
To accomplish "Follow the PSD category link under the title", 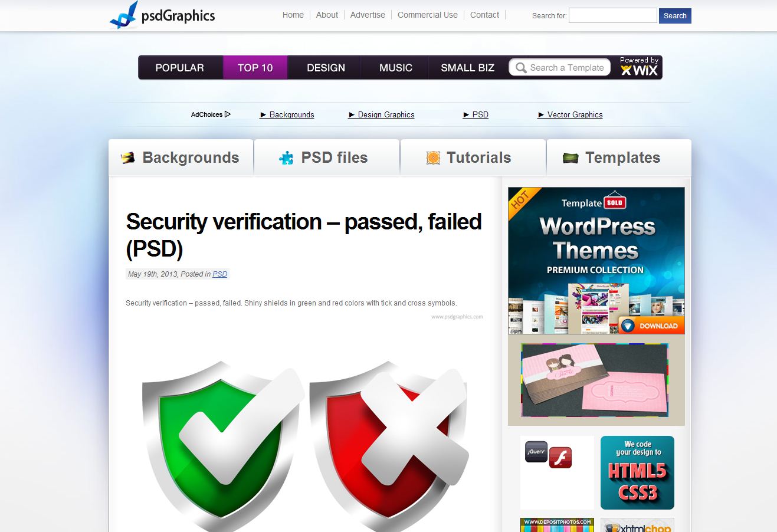I will pyautogui.click(x=219, y=274).
